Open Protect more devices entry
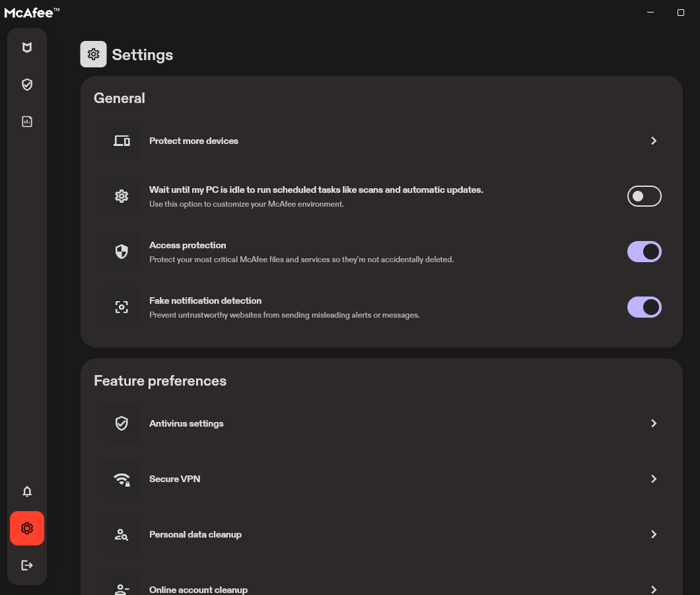The height and width of the screenshot is (595, 700). pos(382,141)
